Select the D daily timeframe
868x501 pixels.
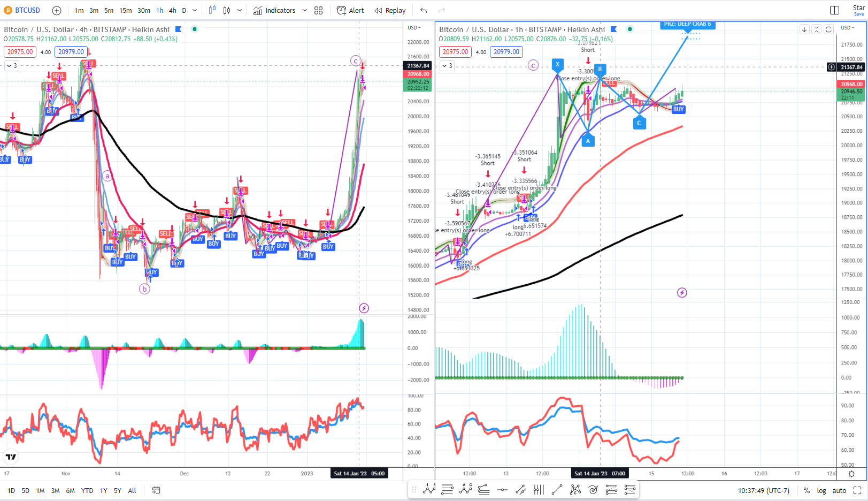coord(184,10)
